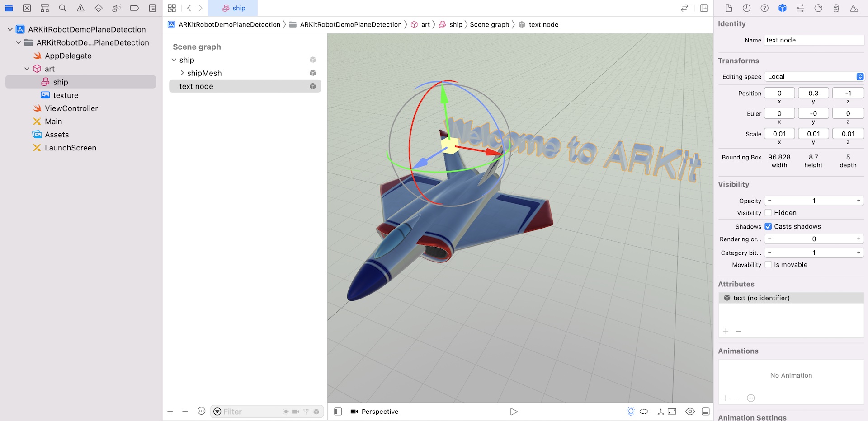
Task: Open the Node inspector cube icon
Action: click(x=783, y=8)
